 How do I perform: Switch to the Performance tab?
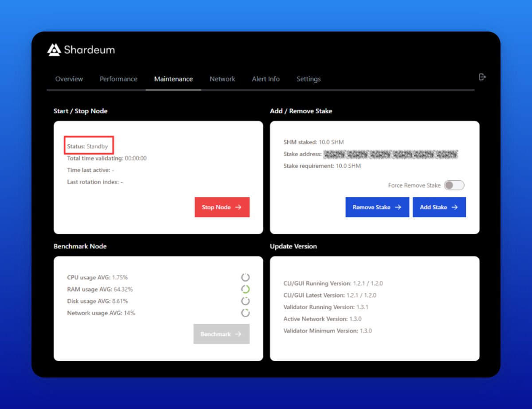pos(118,79)
